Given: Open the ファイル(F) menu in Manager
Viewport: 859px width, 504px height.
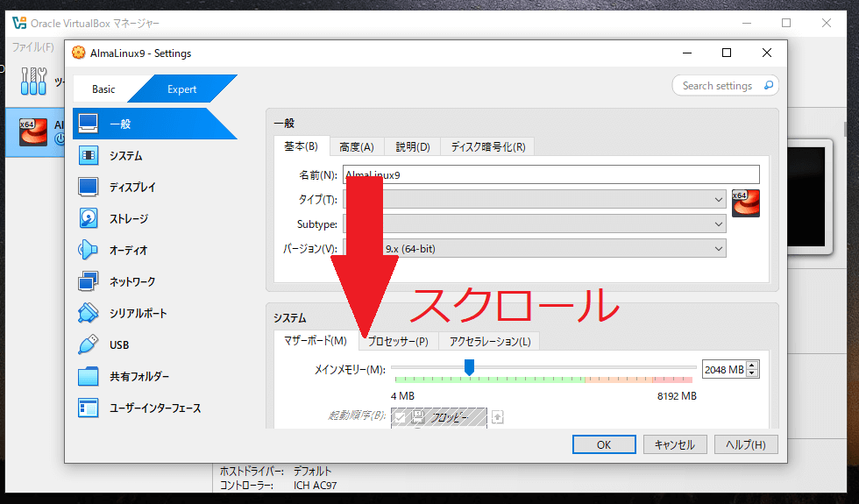Looking at the screenshot, I should (33, 47).
